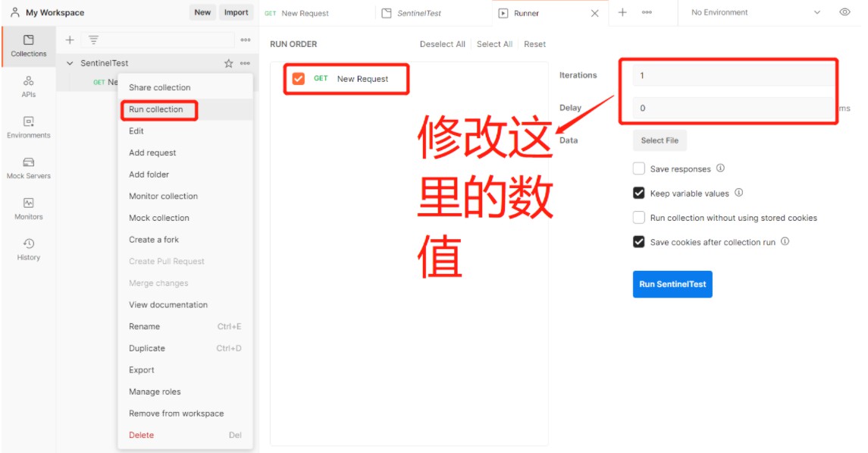Uncheck Keep variable values
This screenshot has width=868, height=453.
pyautogui.click(x=639, y=193)
